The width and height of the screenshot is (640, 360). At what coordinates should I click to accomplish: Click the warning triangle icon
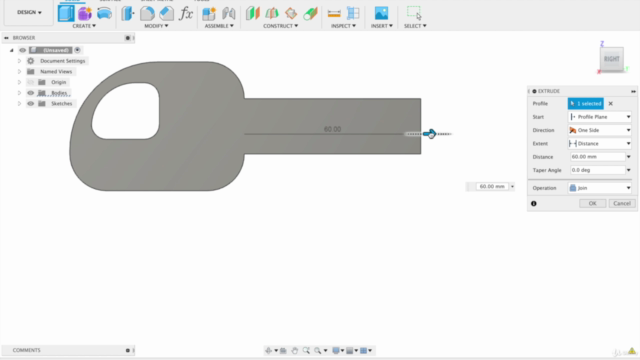pos(632,351)
